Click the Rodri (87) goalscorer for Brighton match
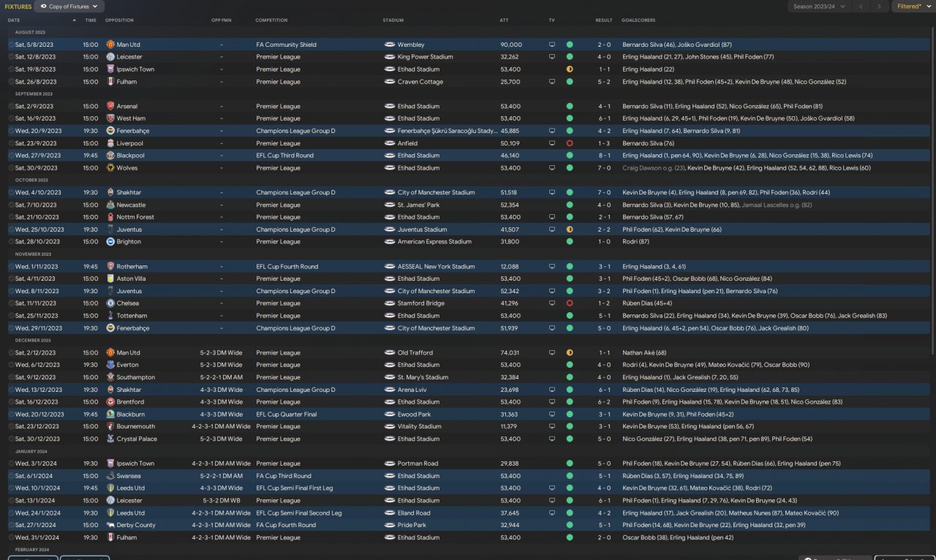Screen dimensions: 936x560 pyautogui.click(x=635, y=242)
